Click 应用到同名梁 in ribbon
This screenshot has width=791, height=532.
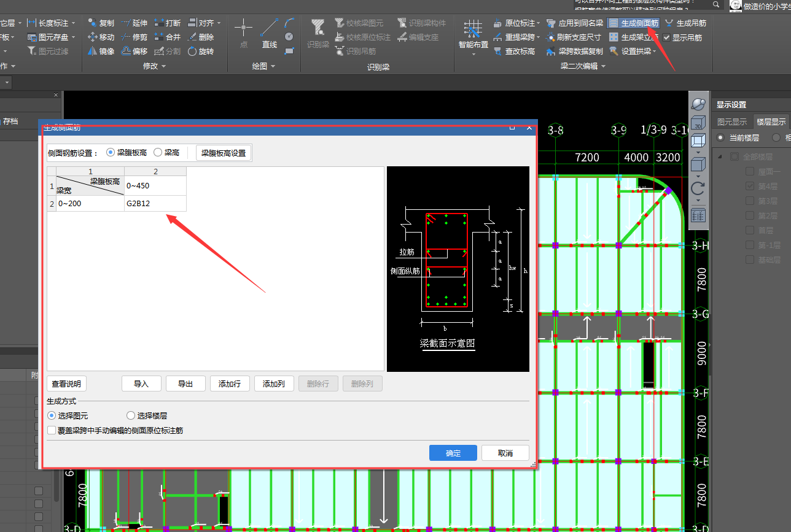[575, 23]
